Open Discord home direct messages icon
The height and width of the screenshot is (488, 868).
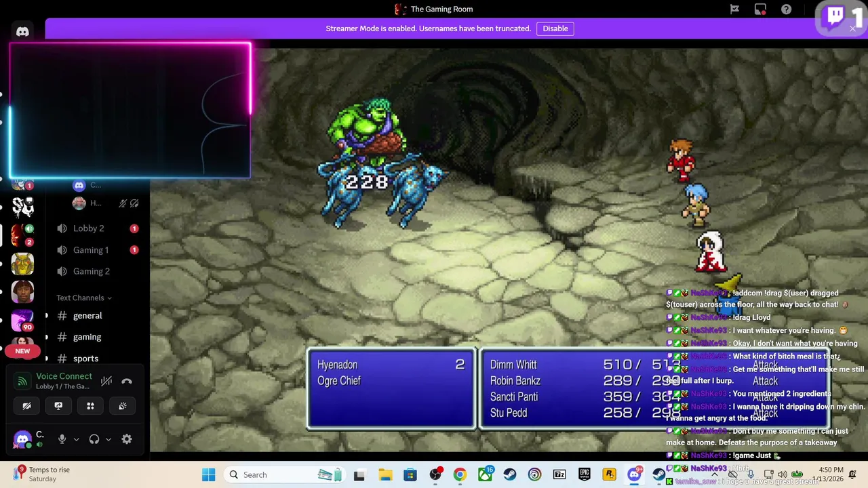pos(22,31)
